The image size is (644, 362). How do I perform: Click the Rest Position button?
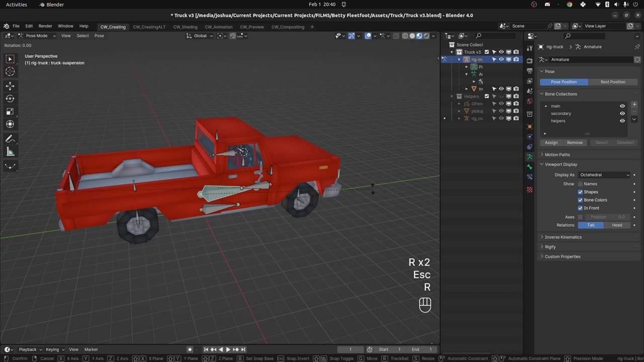click(x=613, y=82)
